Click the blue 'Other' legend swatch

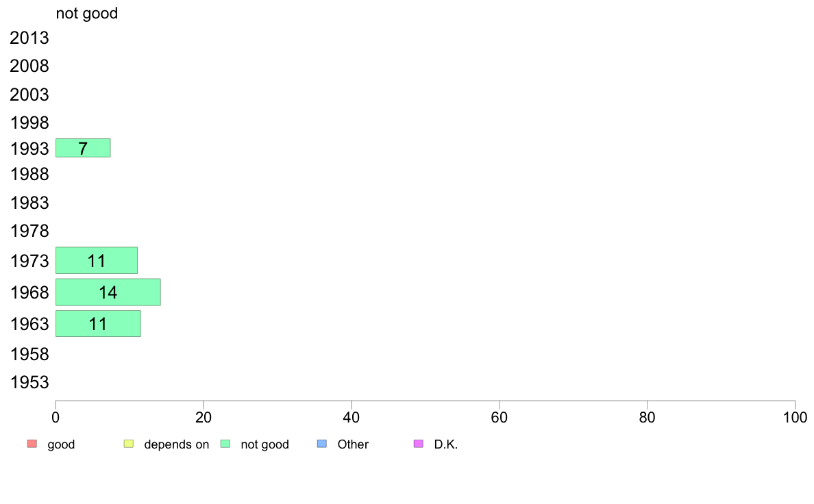point(322,444)
